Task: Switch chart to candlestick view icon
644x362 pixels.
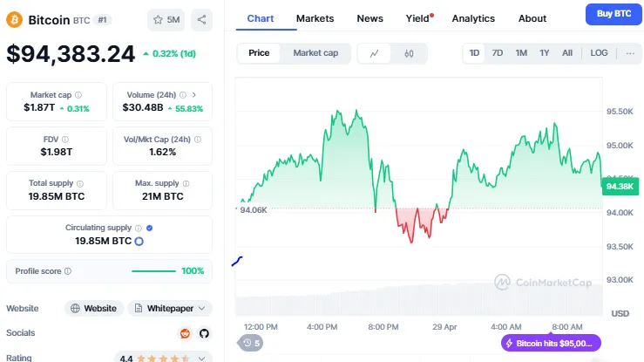Action: (x=409, y=53)
